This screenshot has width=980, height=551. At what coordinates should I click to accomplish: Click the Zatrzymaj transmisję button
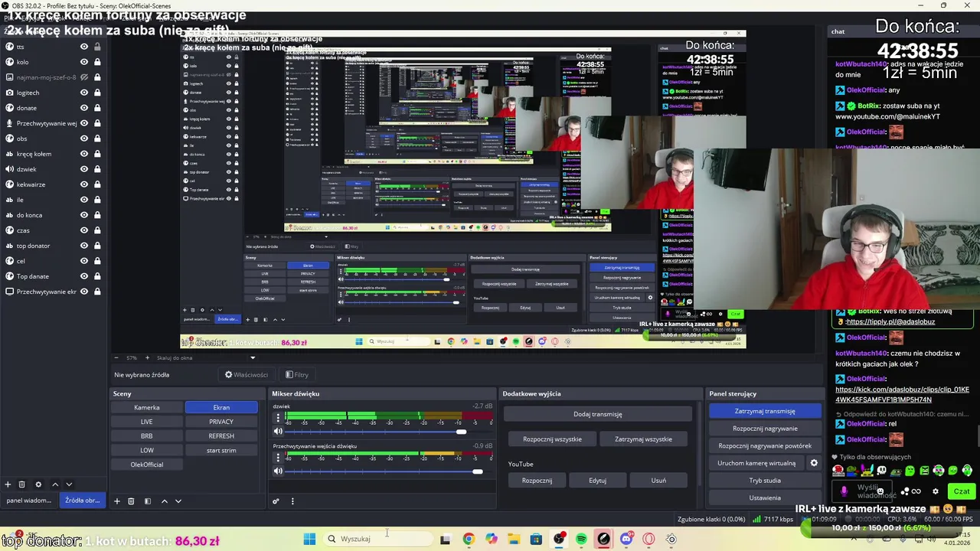[x=765, y=411]
